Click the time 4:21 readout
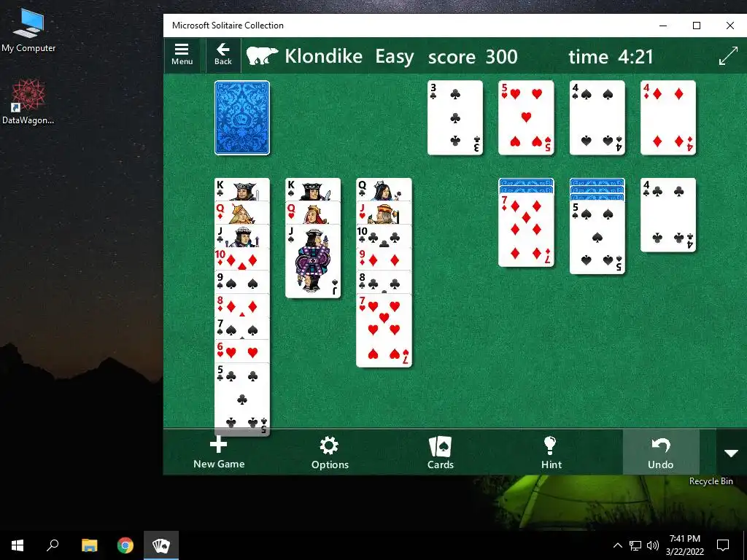Screen dimensions: 747x560 point(611,57)
